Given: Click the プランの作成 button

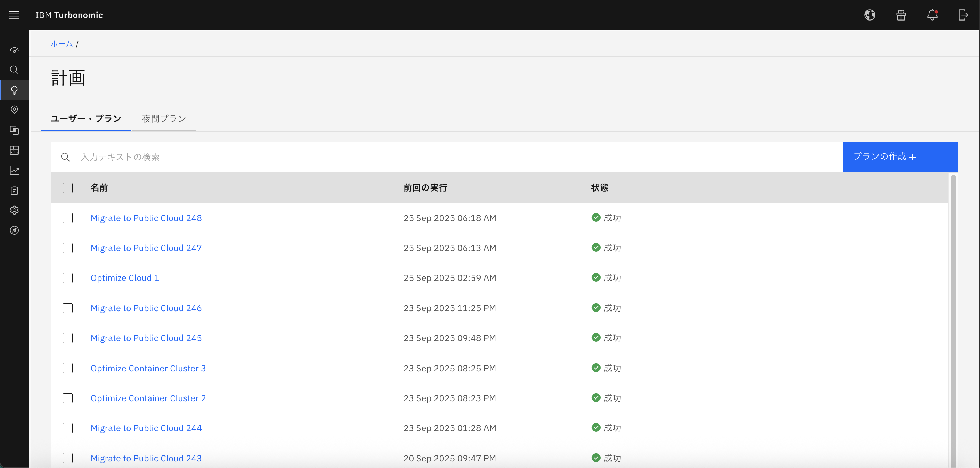Looking at the screenshot, I should 900,157.
